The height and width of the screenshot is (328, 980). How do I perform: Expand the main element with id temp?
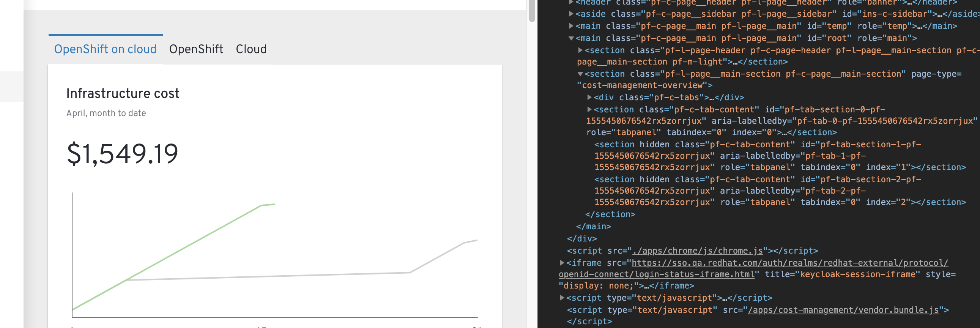tap(571, 26)
